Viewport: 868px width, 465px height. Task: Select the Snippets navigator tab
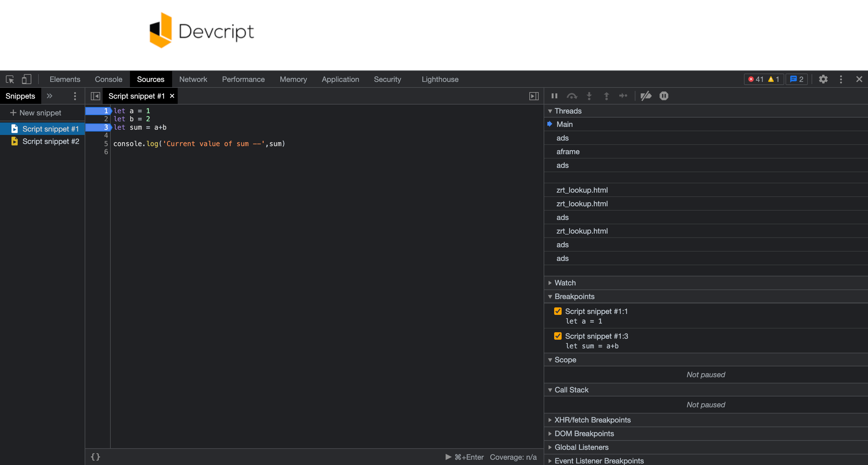(20, 96)
